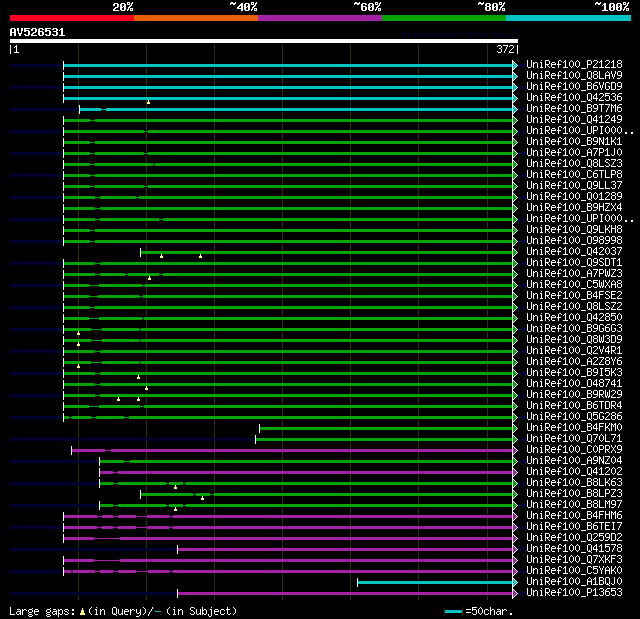Select label UniRef100_B9RW29
640x619 pixels.
tap(574, 395)
